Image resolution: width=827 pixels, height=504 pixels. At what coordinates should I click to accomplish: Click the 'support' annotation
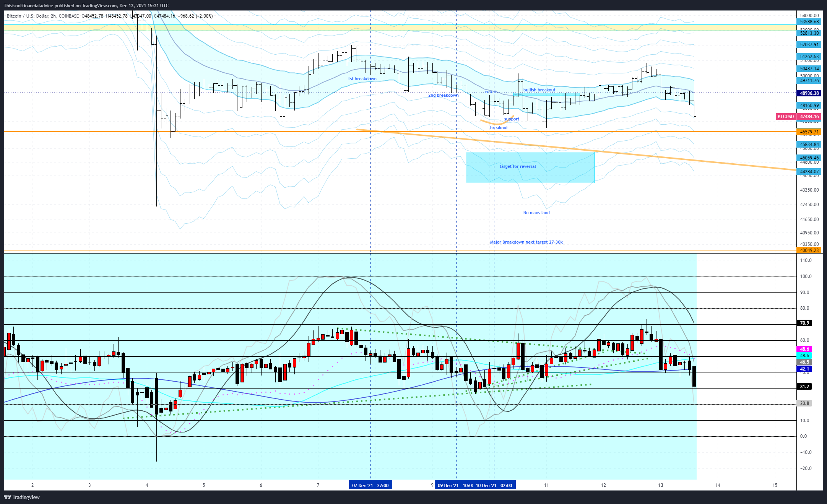pos(512,119)
